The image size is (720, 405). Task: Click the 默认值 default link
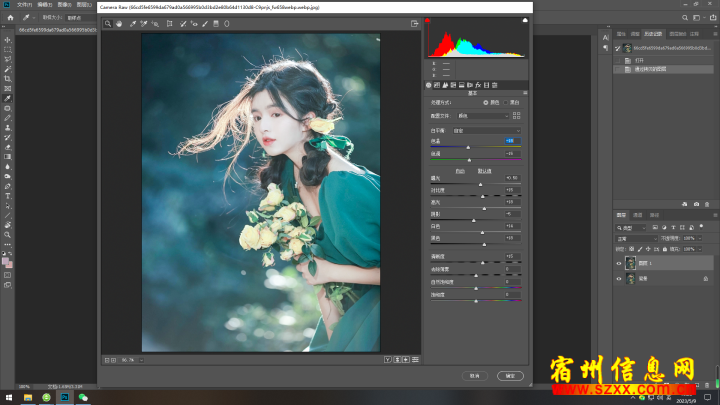tap(484, 171)
